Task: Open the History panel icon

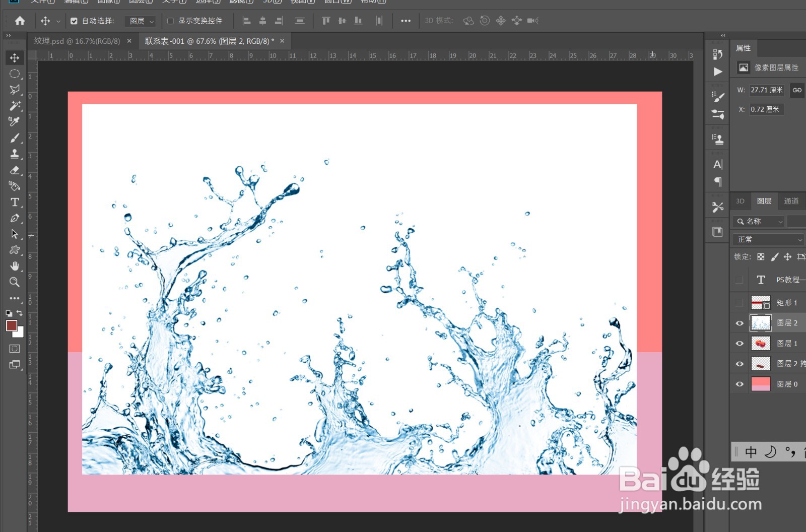Action: coord(718,54)
